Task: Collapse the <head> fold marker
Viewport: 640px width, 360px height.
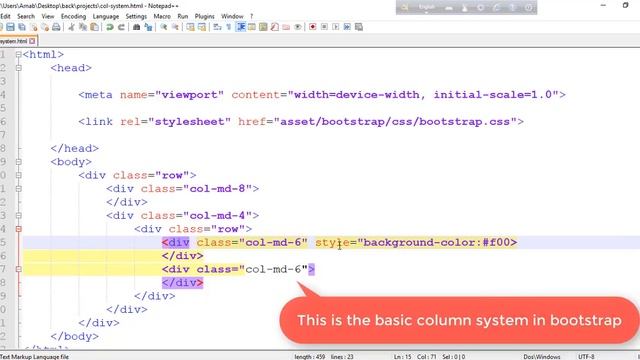Action: point(18,68)
